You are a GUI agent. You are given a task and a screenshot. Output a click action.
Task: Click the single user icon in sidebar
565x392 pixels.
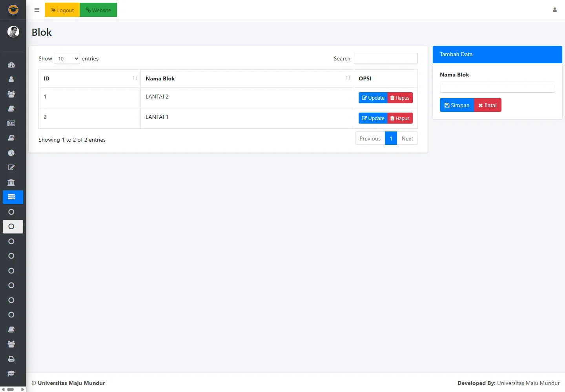tap(11, 79)
